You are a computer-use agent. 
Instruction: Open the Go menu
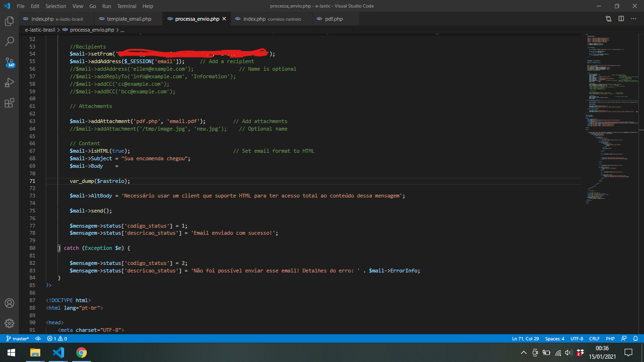(93, 6)
